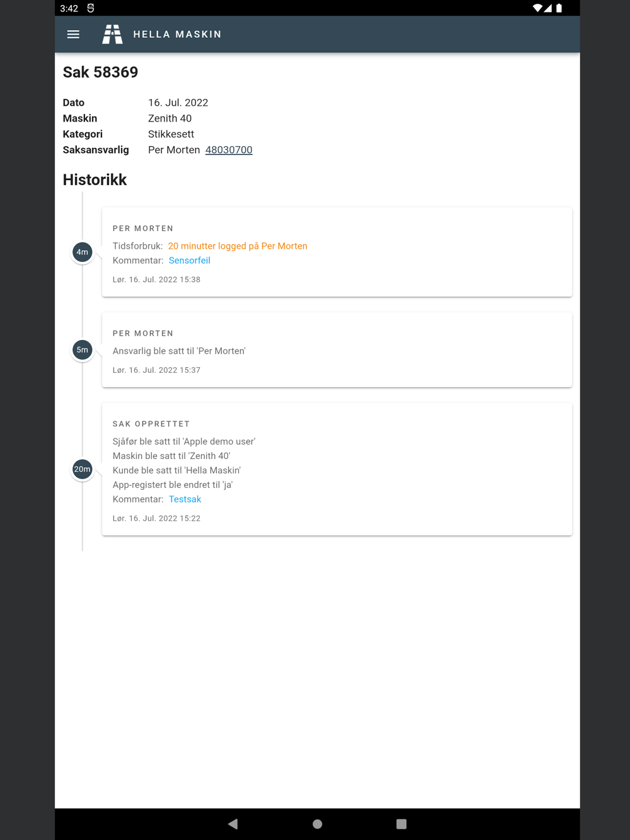Open the 'Ansvarlig ble satt' history card
Screen dimensions: 630x840
point(337,350)
